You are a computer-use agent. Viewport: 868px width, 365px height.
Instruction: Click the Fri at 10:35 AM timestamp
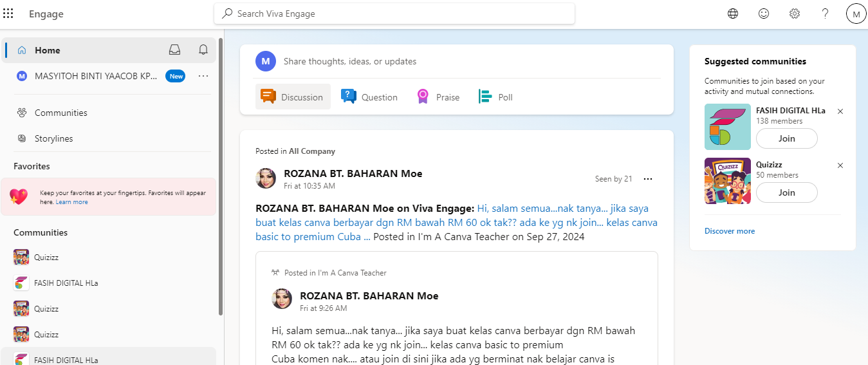pos(309,186)
